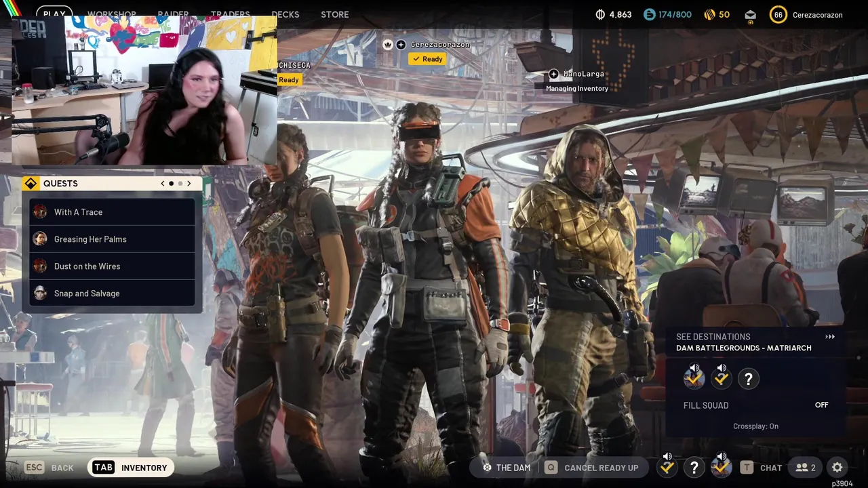Click the map icon beside THE DAM
The height and width of the screenshot is (488, 868).
pos(487,468)
